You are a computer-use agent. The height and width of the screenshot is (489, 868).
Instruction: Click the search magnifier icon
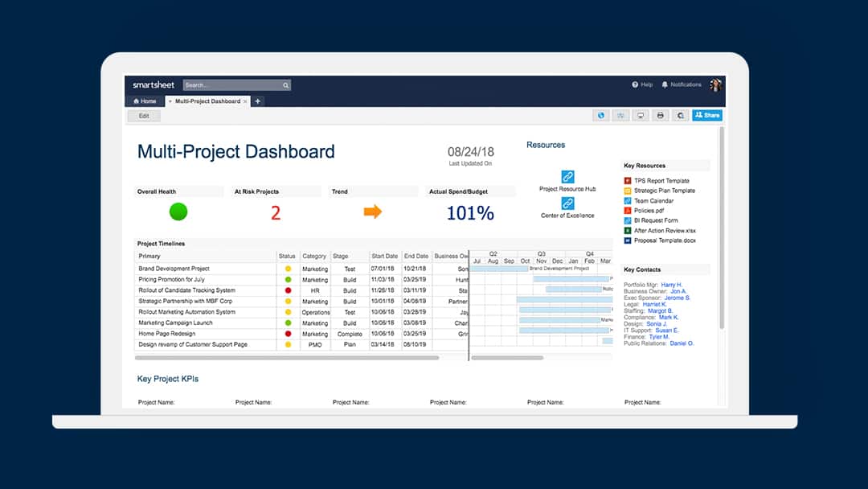point(285,85)
